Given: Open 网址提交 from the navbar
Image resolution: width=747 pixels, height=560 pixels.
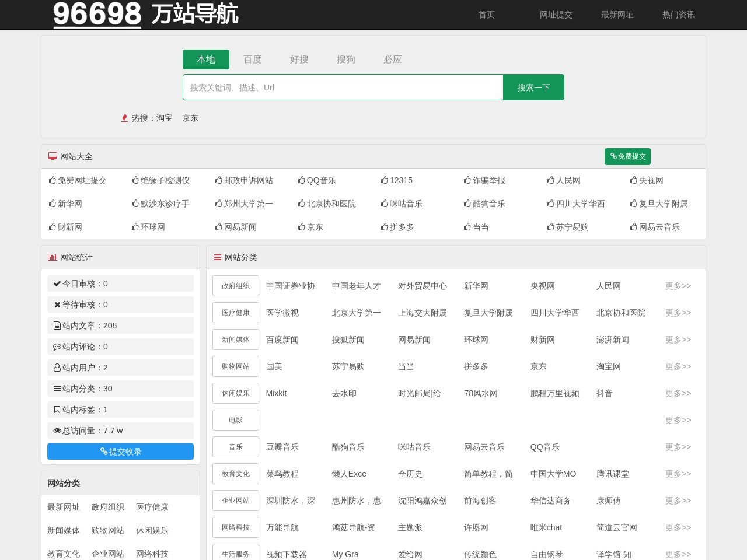Looking at the screenshot, I should (556, 15).
